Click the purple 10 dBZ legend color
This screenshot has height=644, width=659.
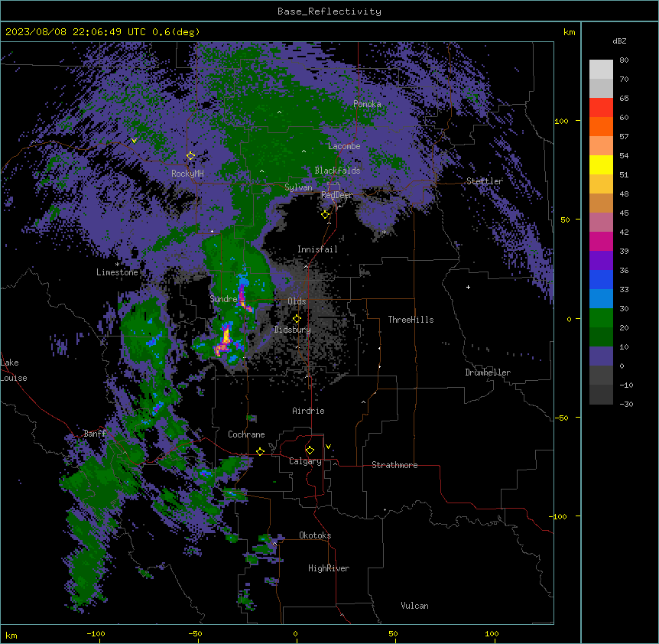click(x=601, y=356)
